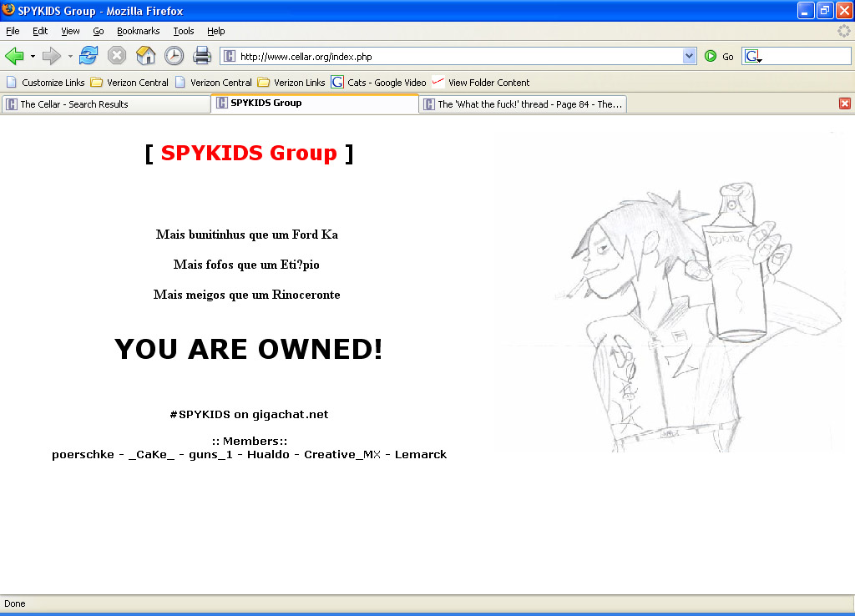855x616 pixels.
Task: Go to the Home page icon
Action: [145, 56]
